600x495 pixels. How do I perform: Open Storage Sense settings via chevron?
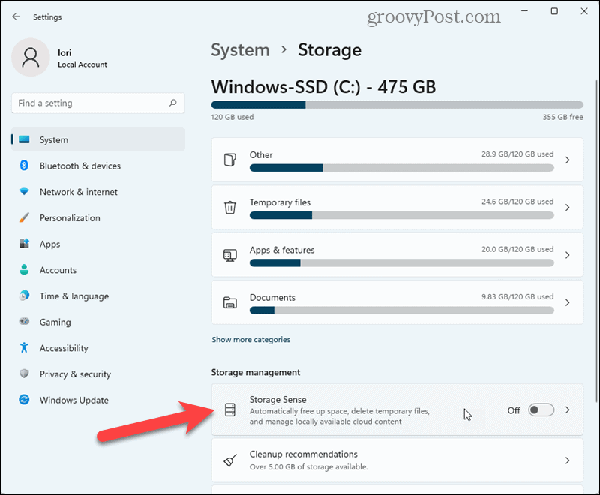pyautogui.click(x=567, y=410)
